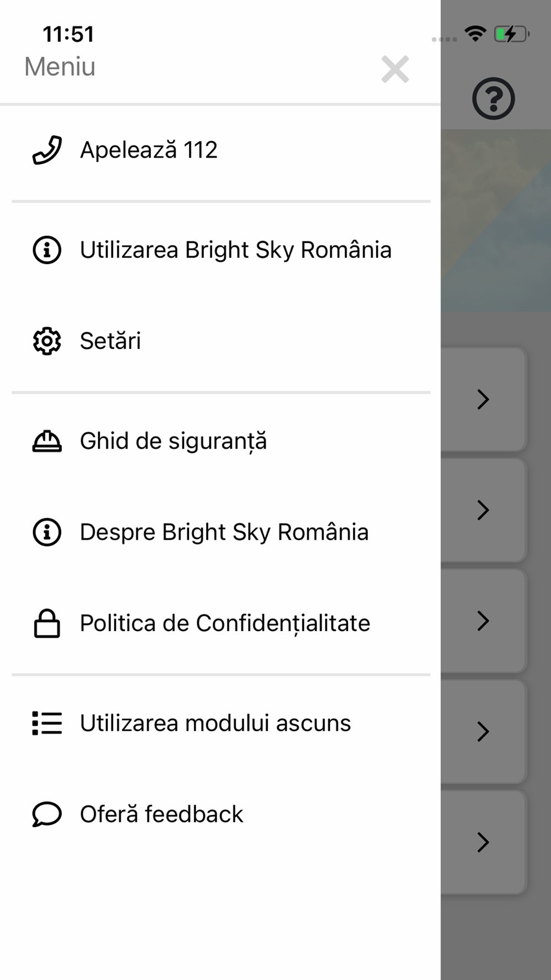Screen dimensions: 551x980
Task: Expand the first chevron card behind menu
Action: coord(483,400)
